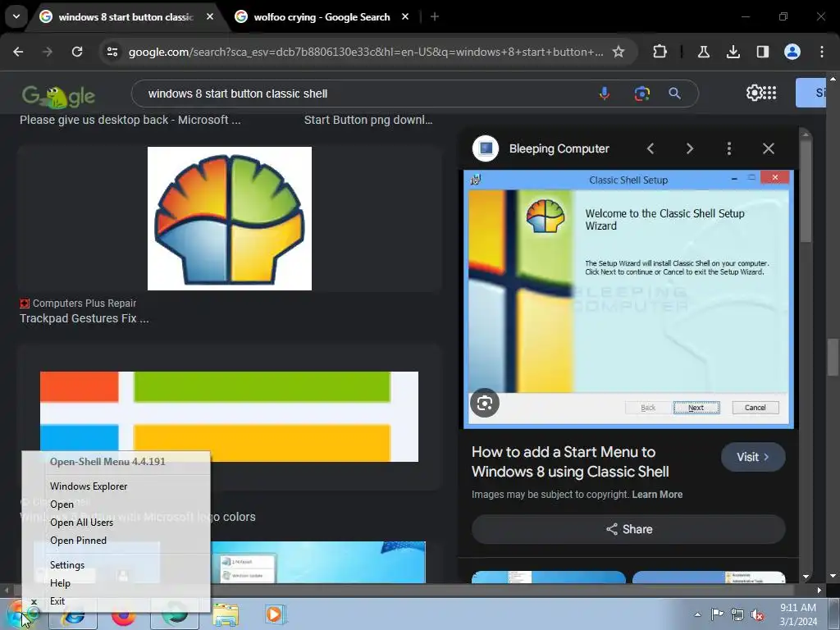Open Chrome extensions puzzle icon
The width and height of the screenshot is (840, 630).
660,52
